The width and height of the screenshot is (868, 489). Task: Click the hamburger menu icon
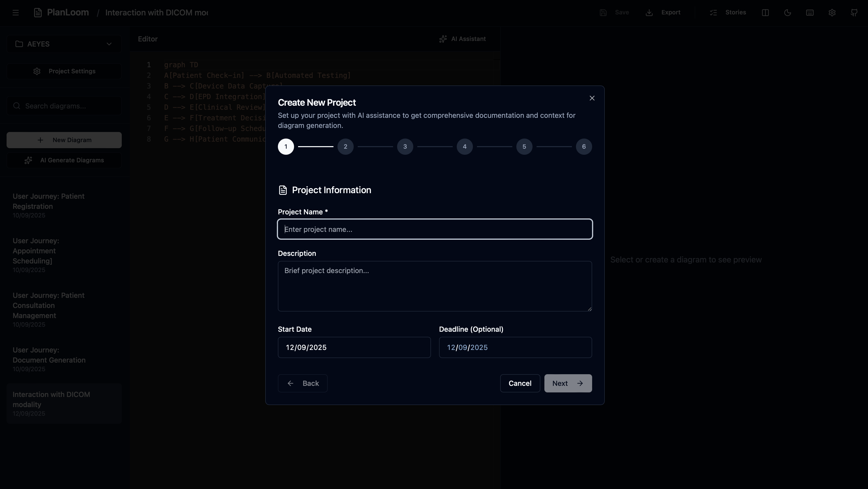pos(15,13)
